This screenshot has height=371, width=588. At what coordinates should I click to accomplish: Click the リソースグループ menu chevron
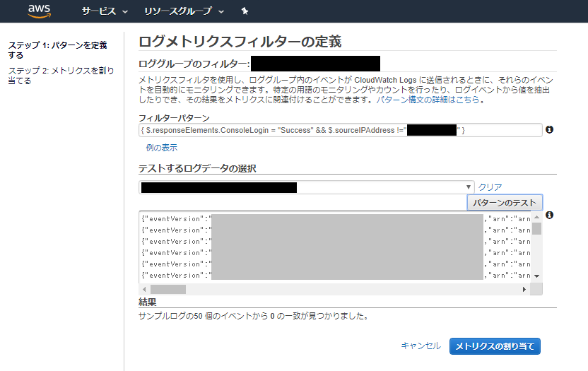point(221,12)
